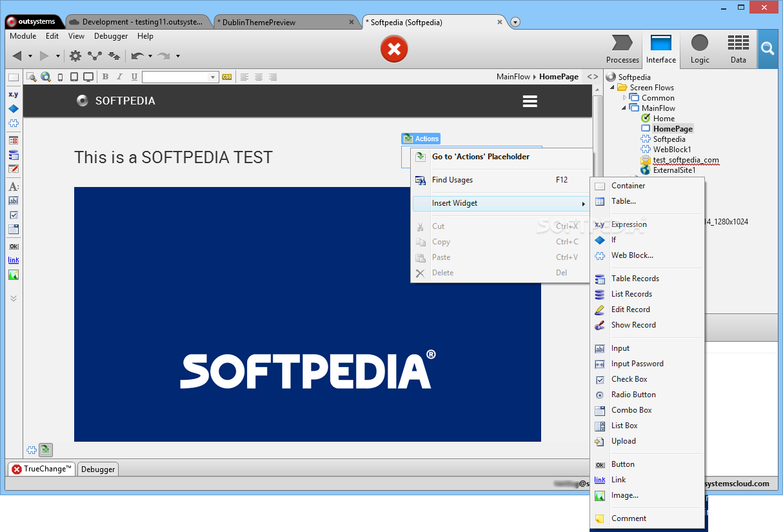Open the search magnifier in the top right
The height and width of the screenshot is (532, 783).
click(x=767, y=48)
